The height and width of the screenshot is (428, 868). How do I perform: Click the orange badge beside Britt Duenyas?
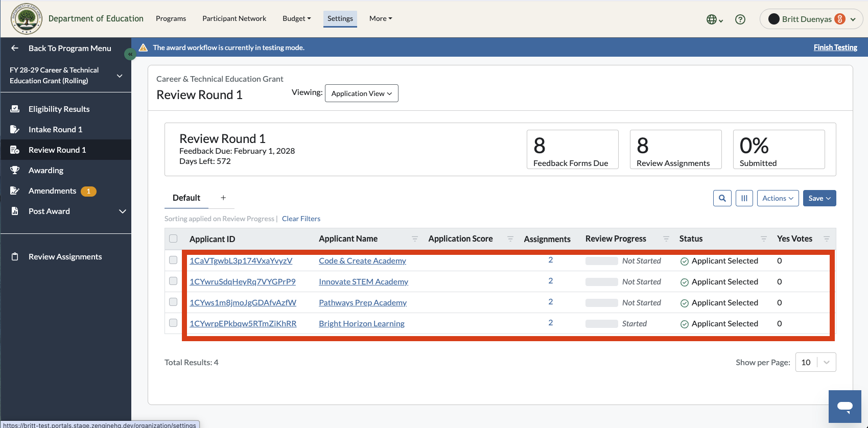[x=840, y=19]
